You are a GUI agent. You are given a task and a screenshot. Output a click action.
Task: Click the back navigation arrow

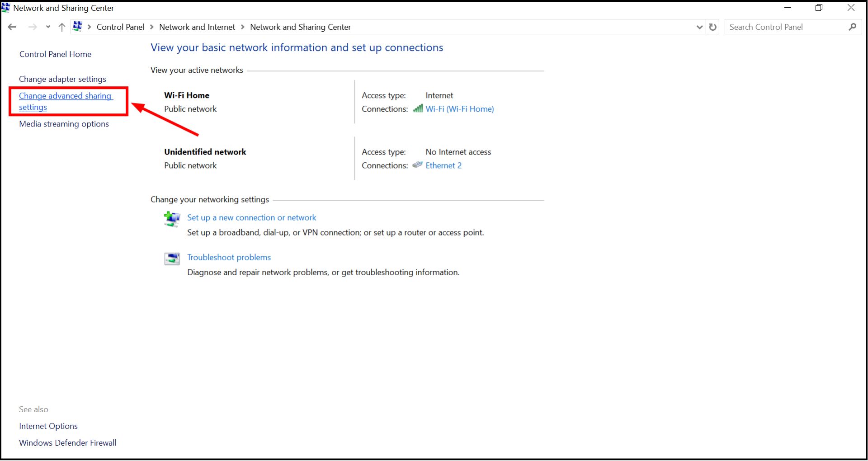(x=12, y=27)
